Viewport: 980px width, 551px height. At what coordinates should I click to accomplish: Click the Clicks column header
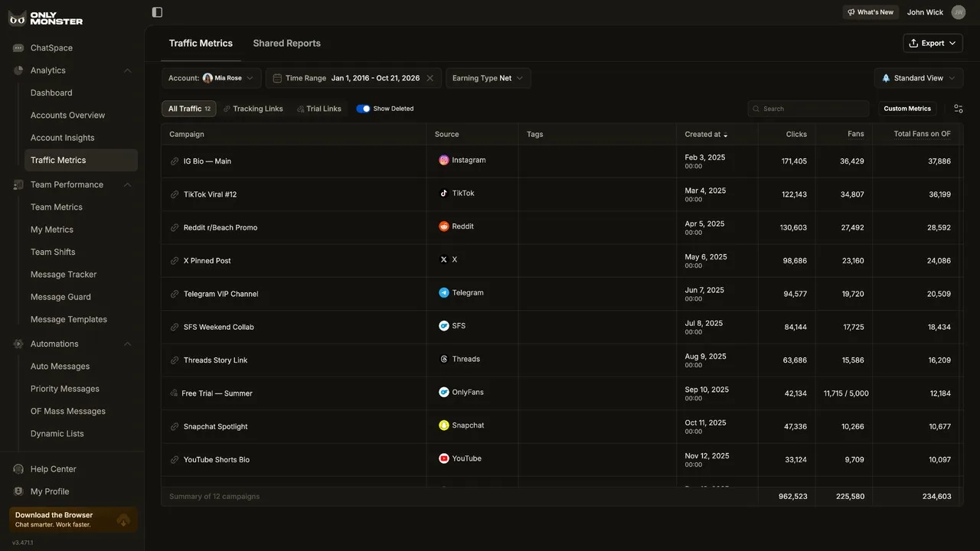796,135
